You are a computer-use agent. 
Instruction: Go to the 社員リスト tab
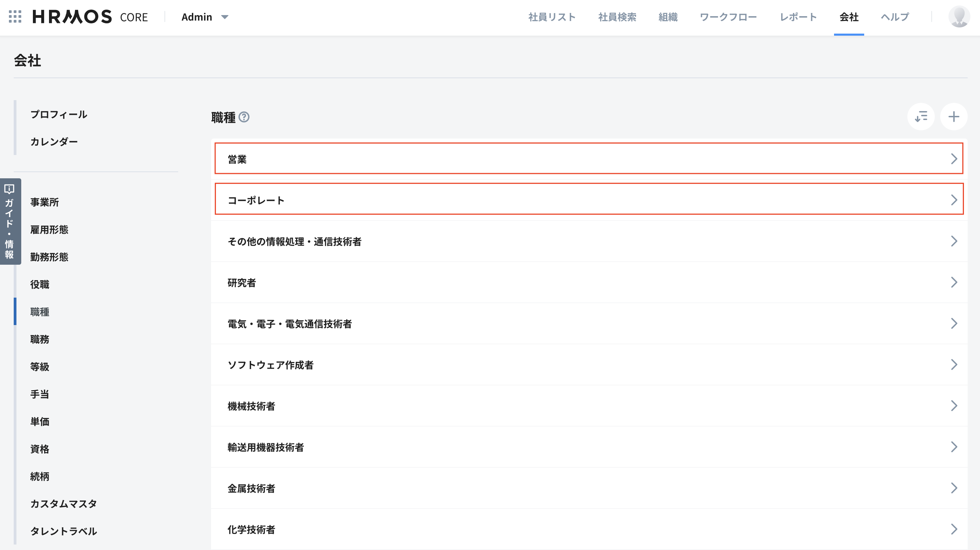click(x=552, y=17)
